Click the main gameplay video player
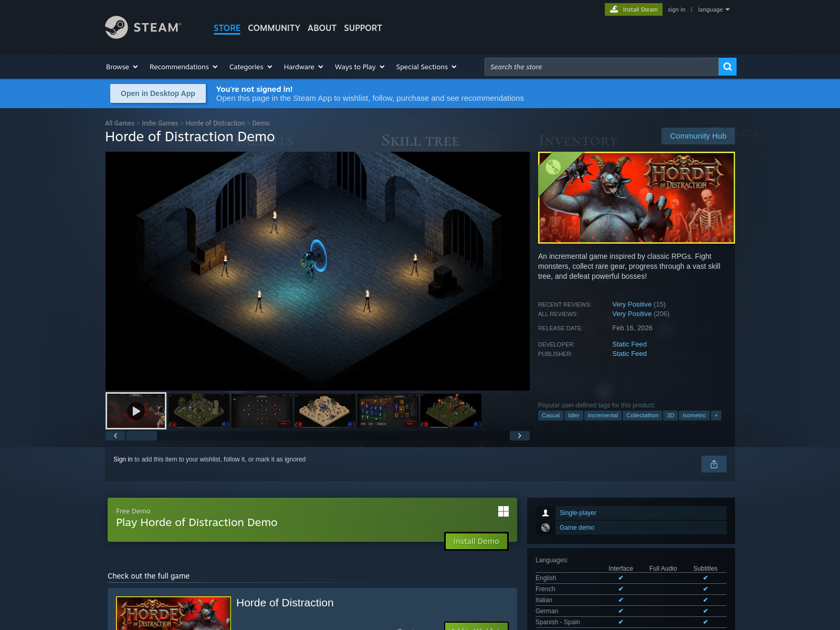 [x=318, y=271]
